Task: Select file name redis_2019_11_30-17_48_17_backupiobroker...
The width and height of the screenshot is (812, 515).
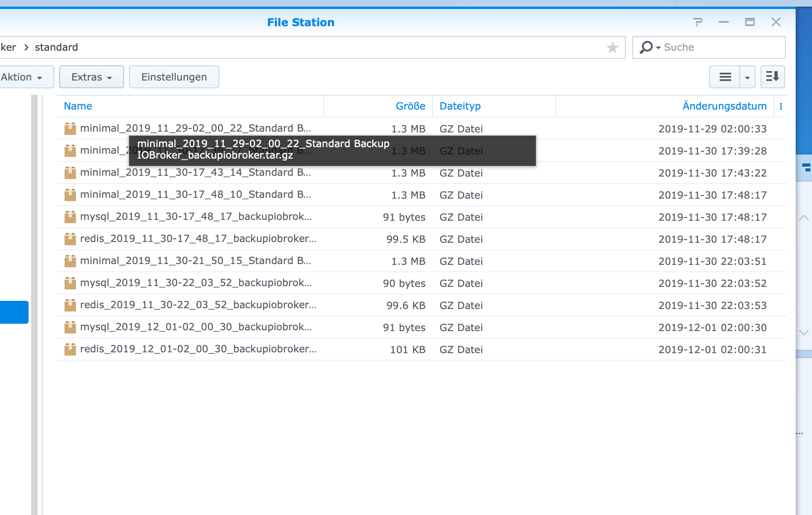Action: coord(199,239)
